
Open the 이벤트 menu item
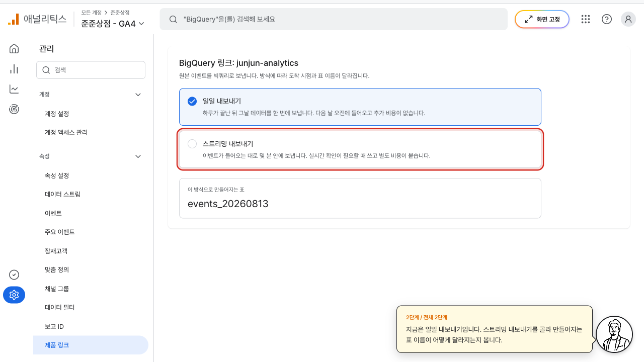click(91, 213)
